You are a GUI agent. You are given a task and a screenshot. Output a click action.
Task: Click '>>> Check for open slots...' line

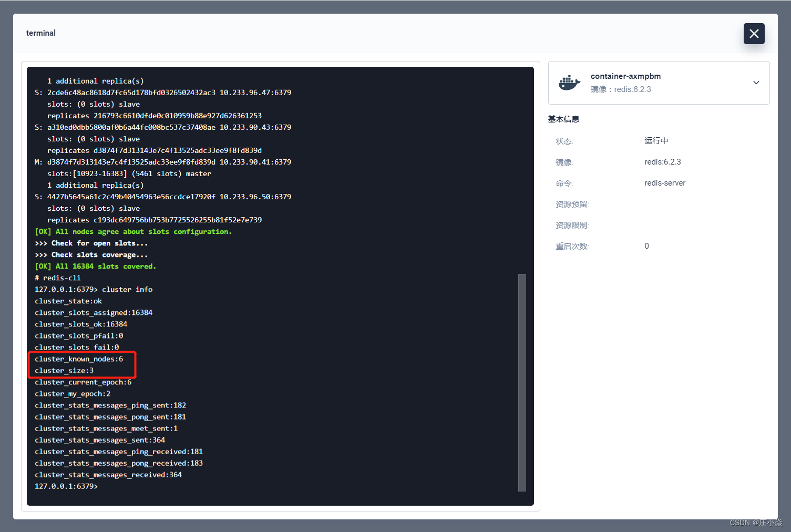(91, 243)
